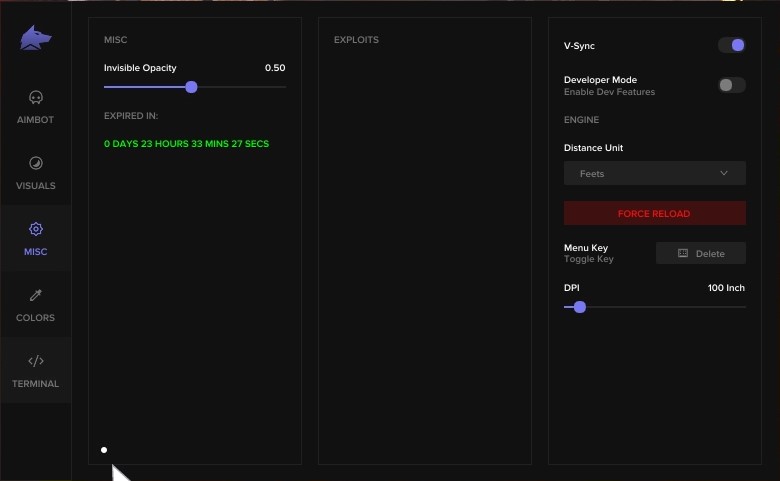This screenshot has width=780, height=481.
Task: Click the keyboard icon on Menu Key button
Action: [683, 254]
